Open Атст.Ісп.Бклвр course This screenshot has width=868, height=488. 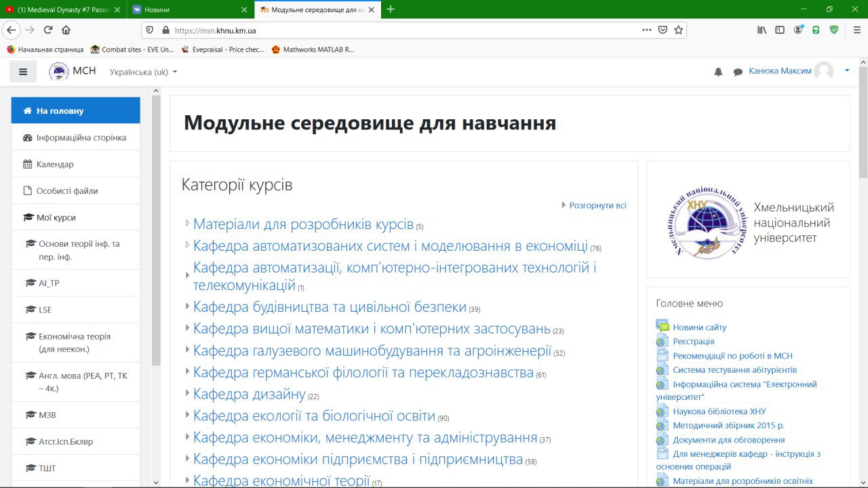[75, 441]
